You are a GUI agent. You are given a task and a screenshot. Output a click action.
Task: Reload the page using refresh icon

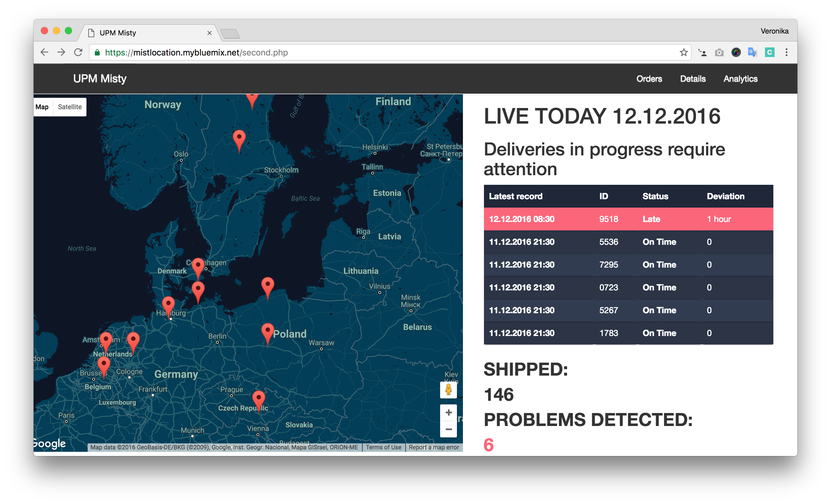point(78,52)
